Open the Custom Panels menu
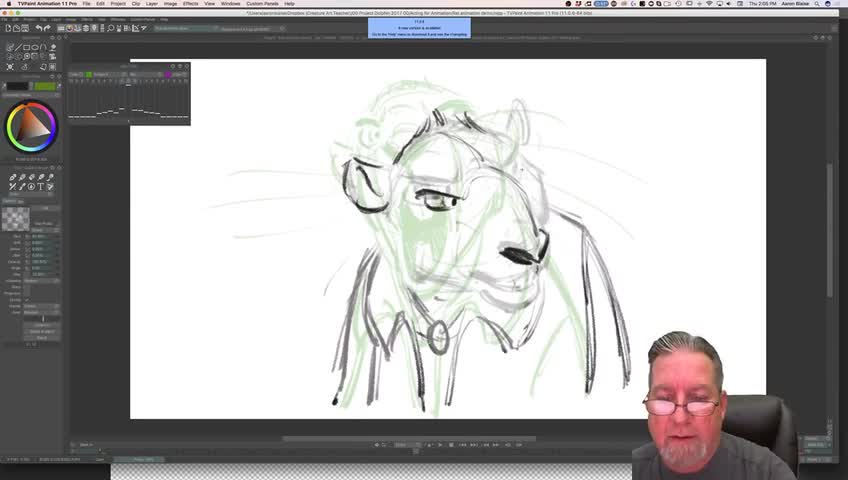The image size is (848, 480). coord(262,3)
